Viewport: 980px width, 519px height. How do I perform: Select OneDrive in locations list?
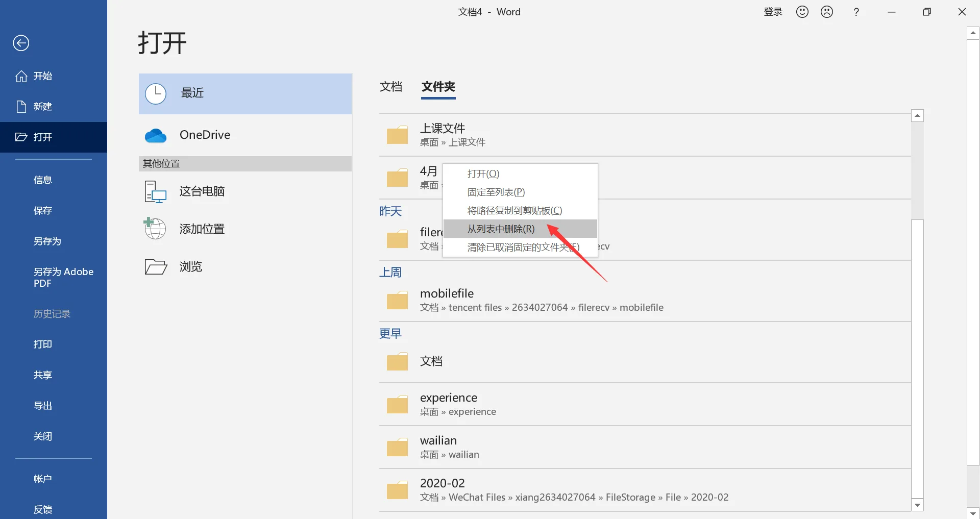pyautogui.click(x=246, y=135)
